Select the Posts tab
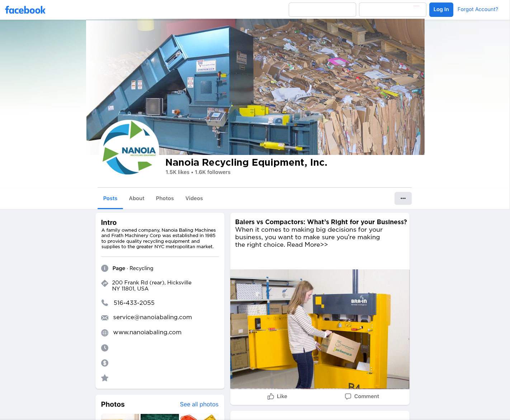This screenshot has height=420, width=510. 110,198
